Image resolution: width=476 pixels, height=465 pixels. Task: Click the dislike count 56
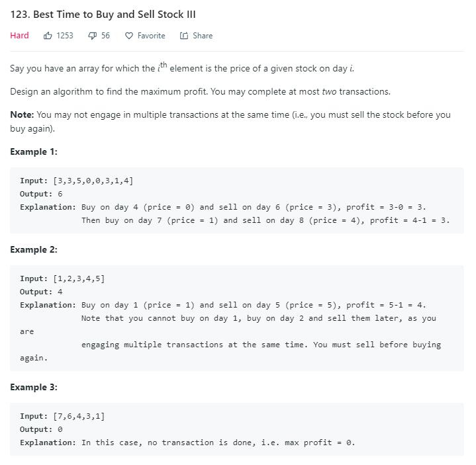pyautogui.click(x=105, y=36)
